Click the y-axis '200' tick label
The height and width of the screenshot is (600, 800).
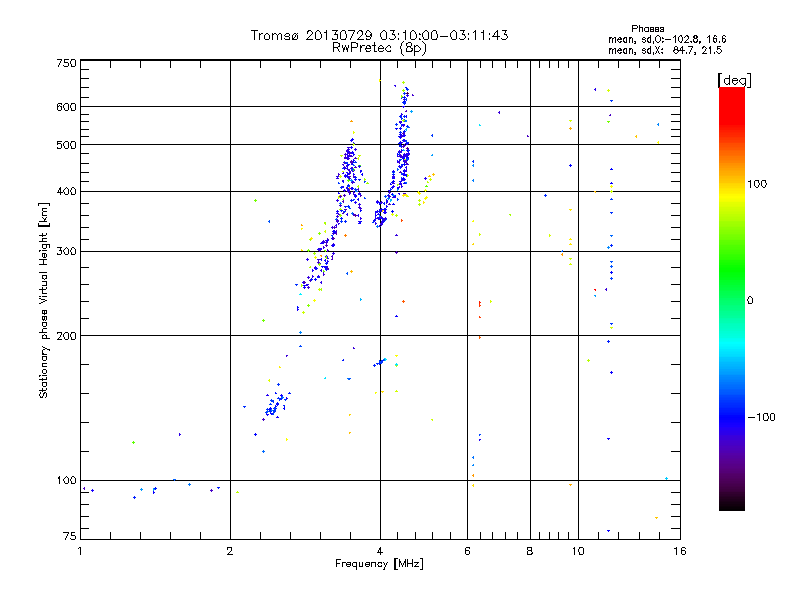pos(66,336)
